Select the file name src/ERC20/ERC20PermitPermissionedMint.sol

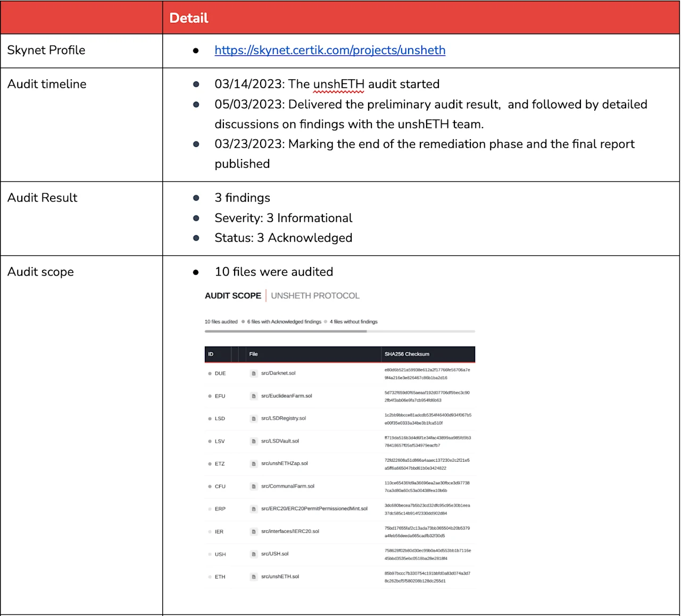(x=314, y=509)
